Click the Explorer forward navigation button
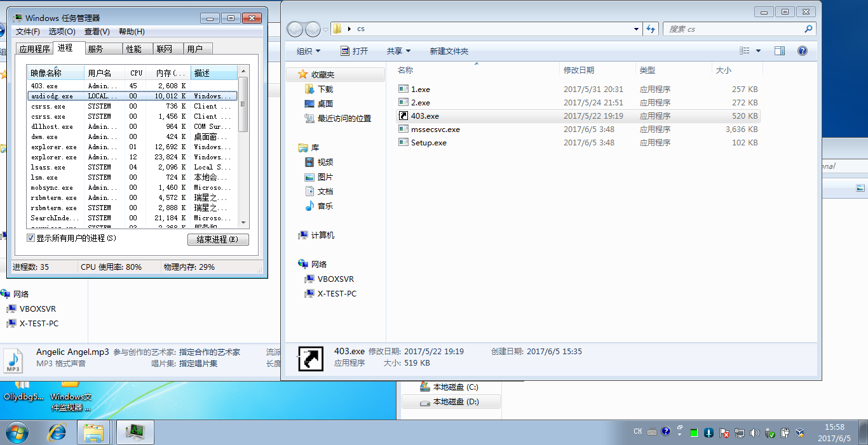Viewport: 868px width, 445px height. [x=313, y=29]
